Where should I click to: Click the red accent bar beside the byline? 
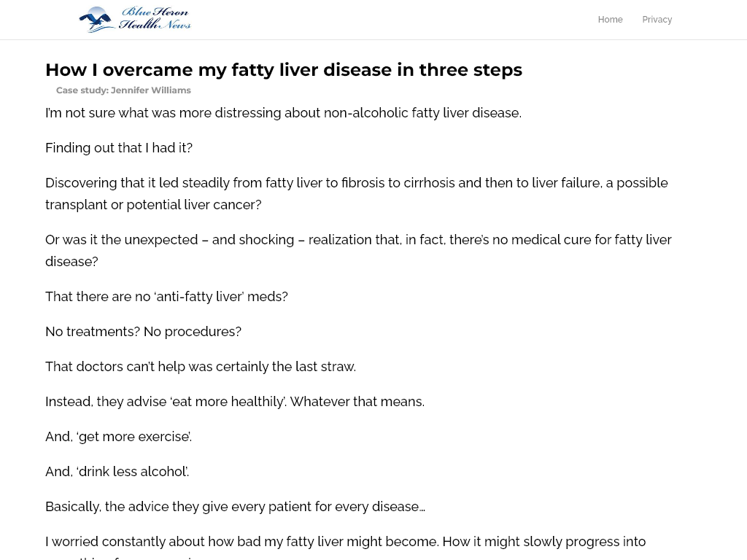[50, 90]
